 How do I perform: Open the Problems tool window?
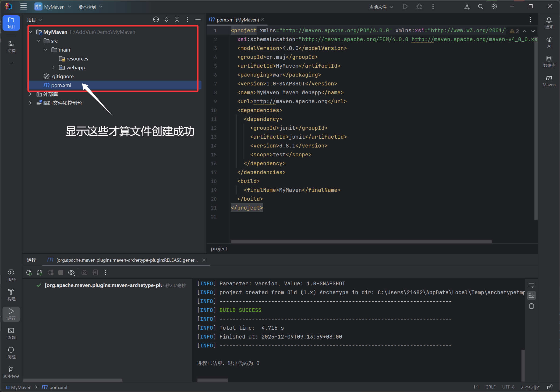[11, 353]
